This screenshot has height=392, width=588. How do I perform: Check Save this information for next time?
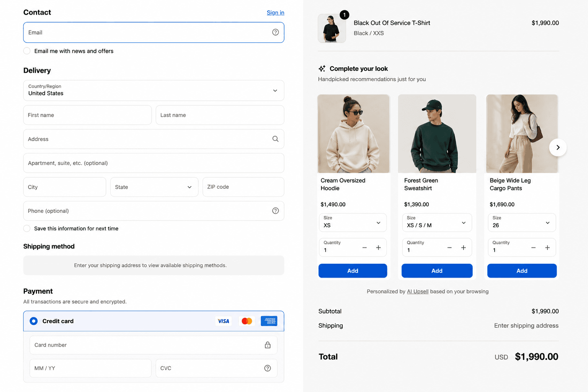(27, 229)
